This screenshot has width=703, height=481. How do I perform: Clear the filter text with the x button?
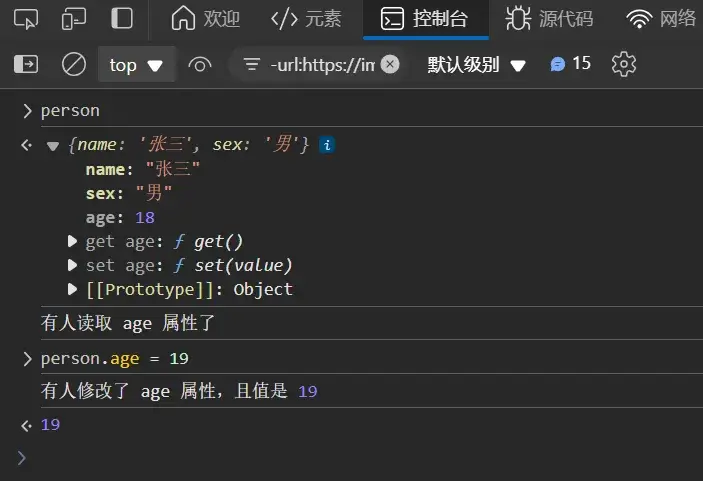390,64
